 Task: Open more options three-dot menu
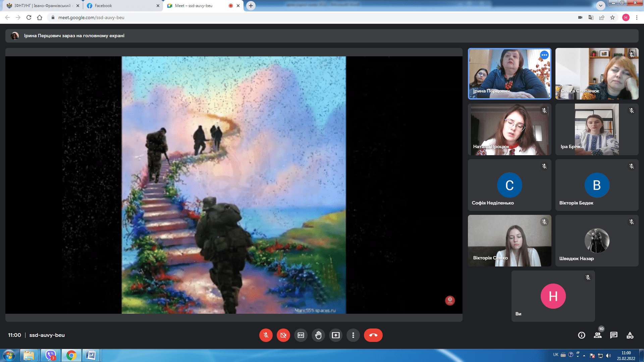(353, 335)
